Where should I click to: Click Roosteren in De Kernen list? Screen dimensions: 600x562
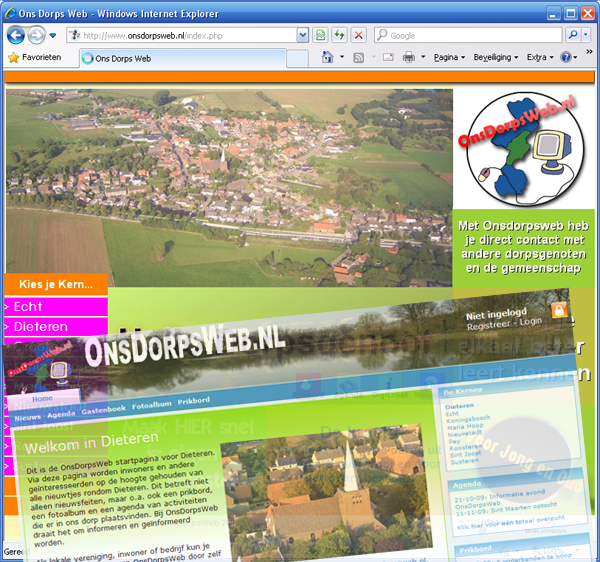465,447
